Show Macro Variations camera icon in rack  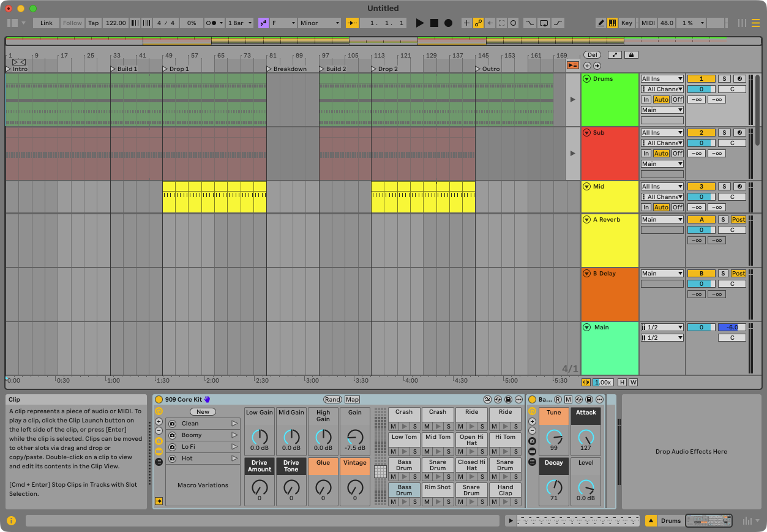159,441
